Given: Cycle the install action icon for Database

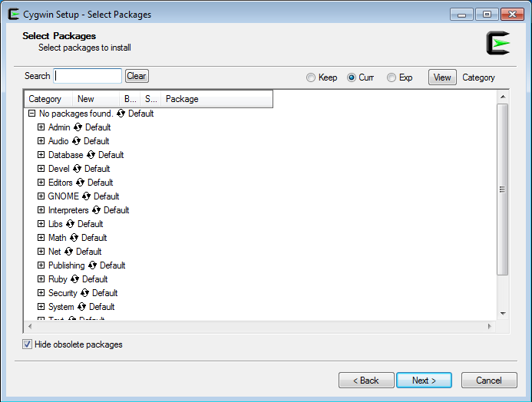Looking at the screenshot, I should 91,155.
